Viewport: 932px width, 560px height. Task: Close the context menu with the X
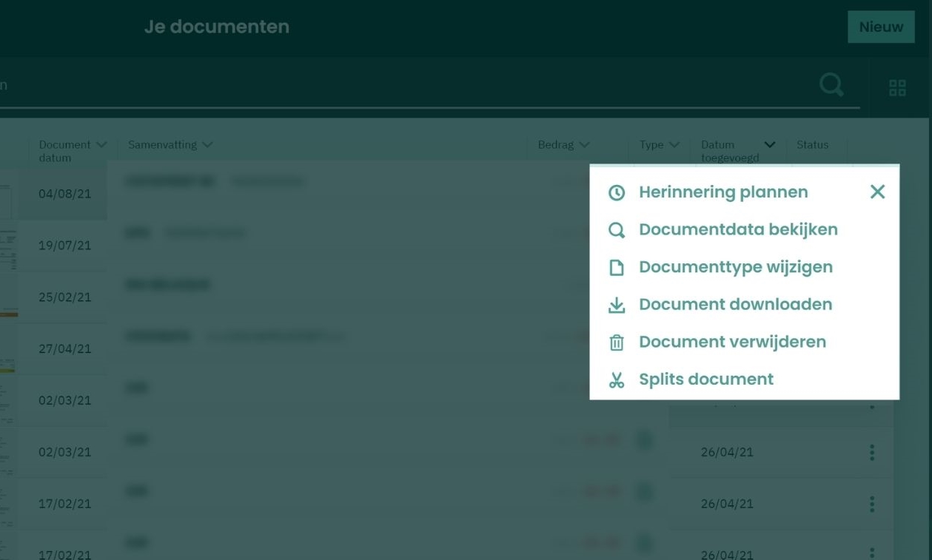[877, 192]
